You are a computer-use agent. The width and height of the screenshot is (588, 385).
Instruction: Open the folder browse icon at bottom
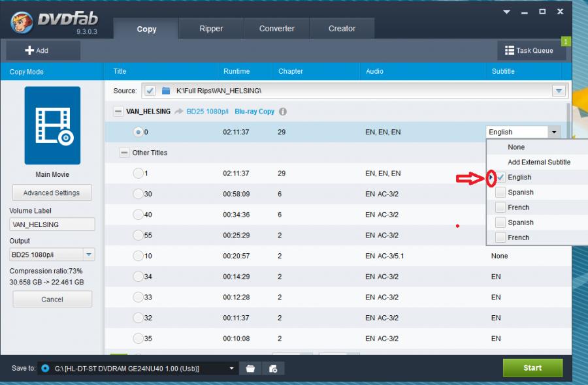pyautogui.click(x=250, y=369)
